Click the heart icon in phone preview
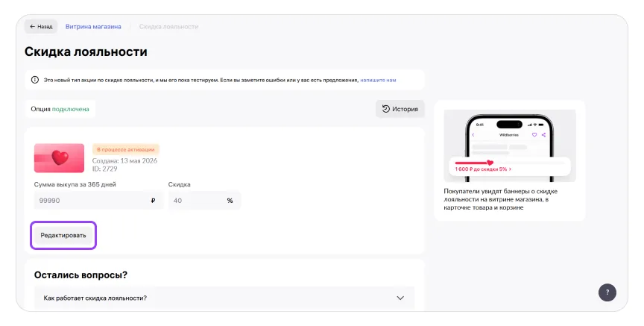644x326 pixels. (x=534, y=135)
